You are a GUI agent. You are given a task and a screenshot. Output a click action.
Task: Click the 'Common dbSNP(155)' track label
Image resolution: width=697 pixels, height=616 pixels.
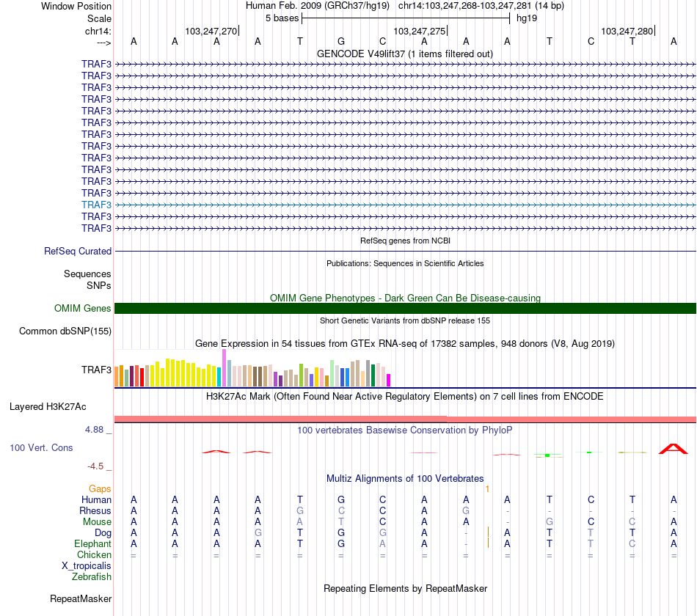point(65,331)
